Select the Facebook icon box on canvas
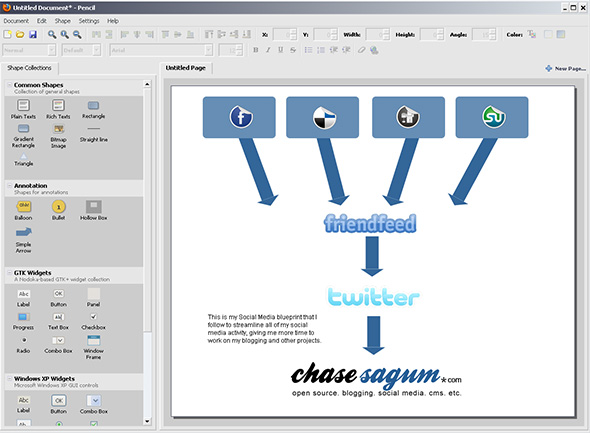The image size is (590, 433). 239,117
